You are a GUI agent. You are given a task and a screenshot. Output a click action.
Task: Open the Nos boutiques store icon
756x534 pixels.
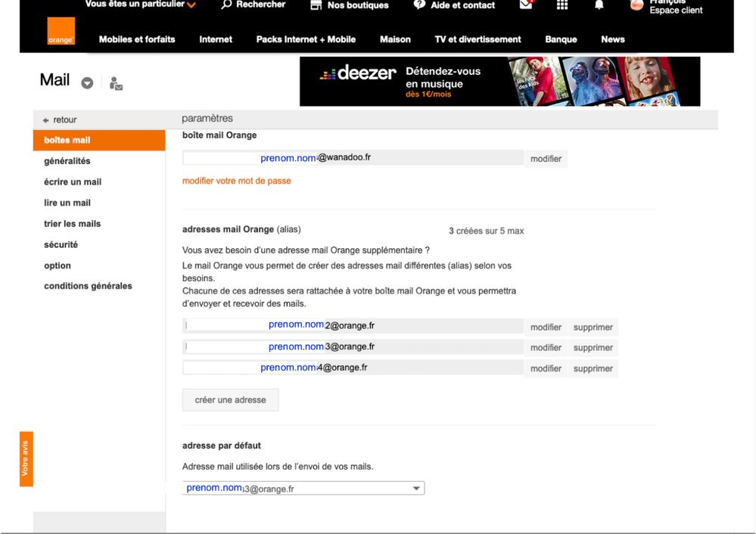316,5
